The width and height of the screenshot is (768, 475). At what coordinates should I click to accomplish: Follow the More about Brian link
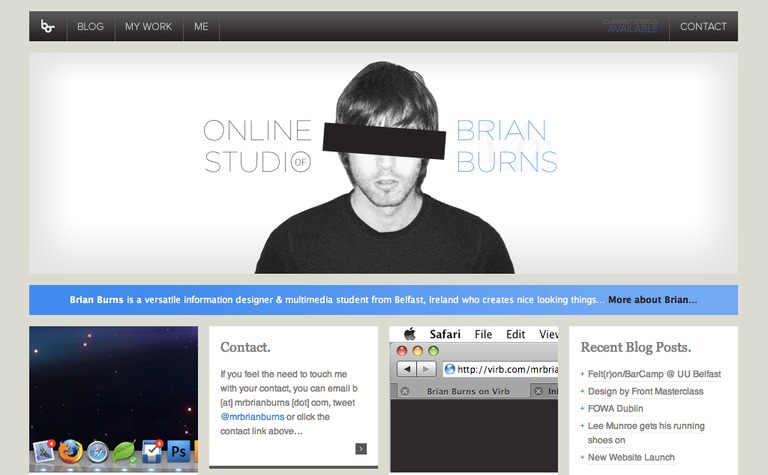pos(652,300)
